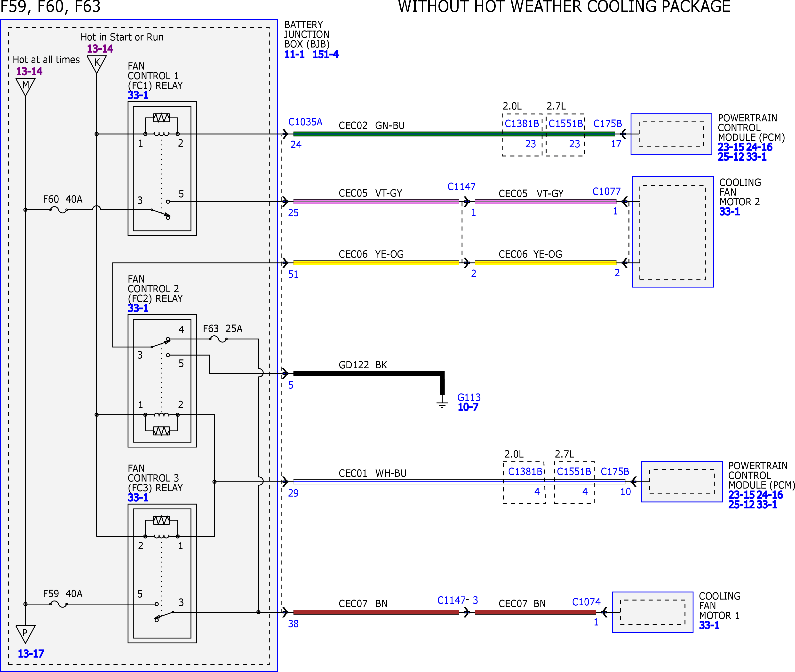The height and width of the screenshot is (672, 795).
Task: Select the F59 40A fuse symbol
Action: [59, 604]
